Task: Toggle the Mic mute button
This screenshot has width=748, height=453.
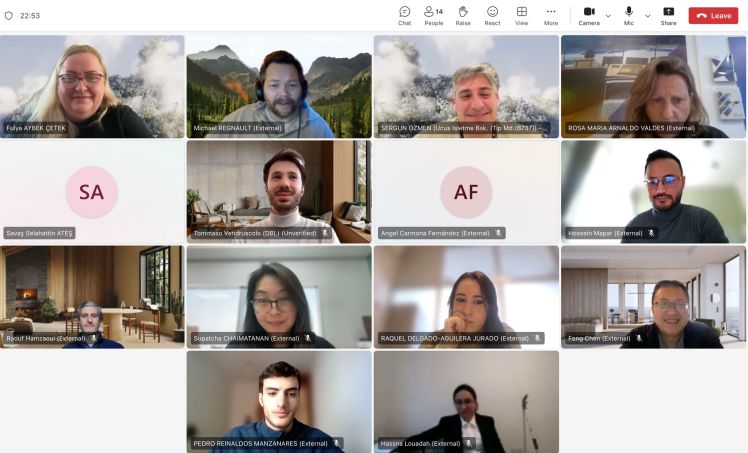Action: (629, 15)
